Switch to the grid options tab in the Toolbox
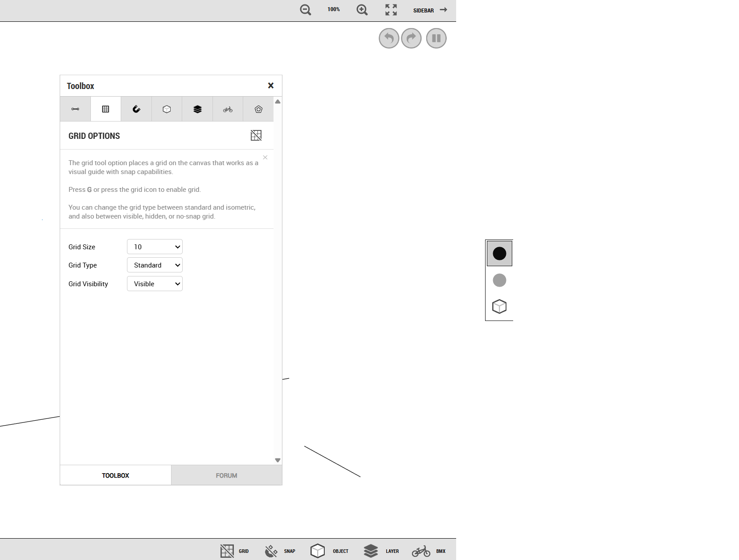The image size is (739, 560). click(x=106, y=109)
